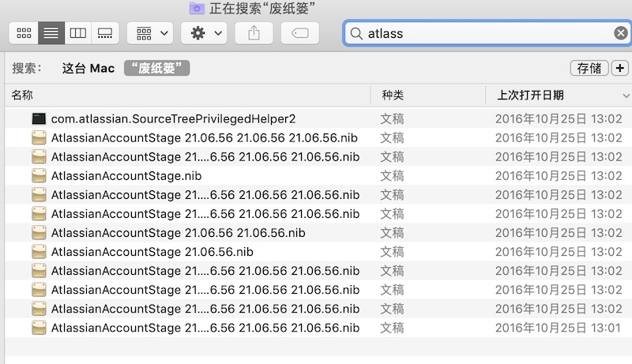The height and width of the screenshot is (364, 632).
Task: Switch to column view in toolbar
Action: 77,33
